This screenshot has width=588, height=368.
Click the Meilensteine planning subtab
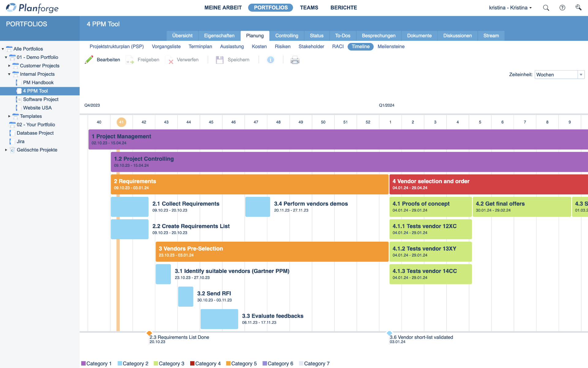point(390,47)
